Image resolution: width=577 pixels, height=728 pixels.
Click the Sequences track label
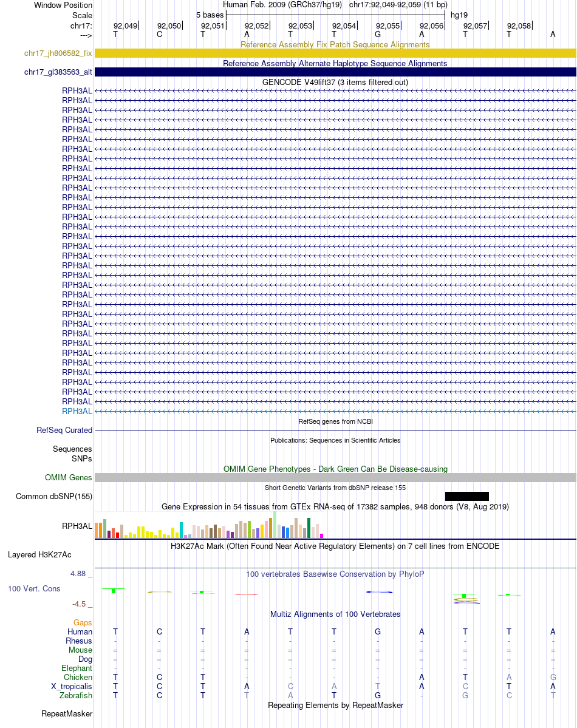point(72,449)
